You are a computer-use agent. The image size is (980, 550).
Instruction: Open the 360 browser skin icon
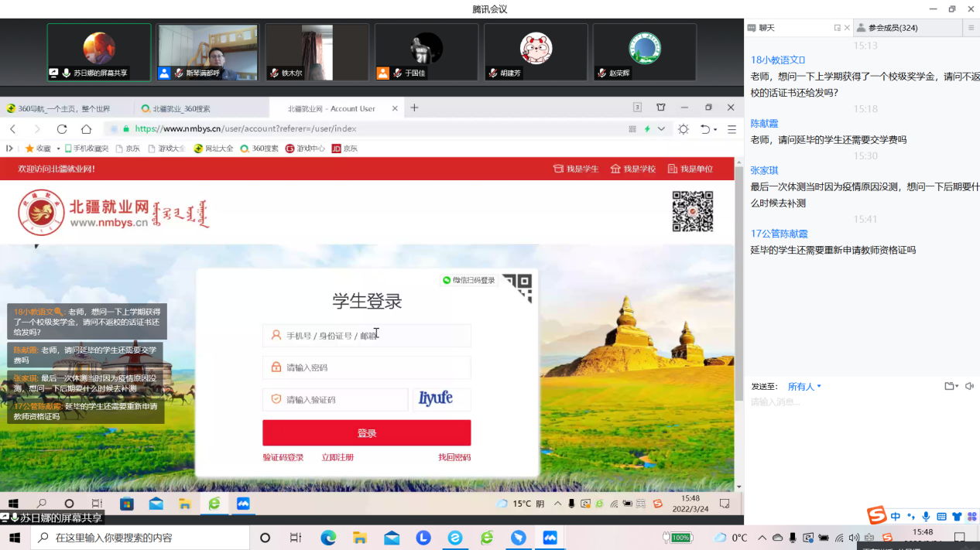click(x=660, y=108)
